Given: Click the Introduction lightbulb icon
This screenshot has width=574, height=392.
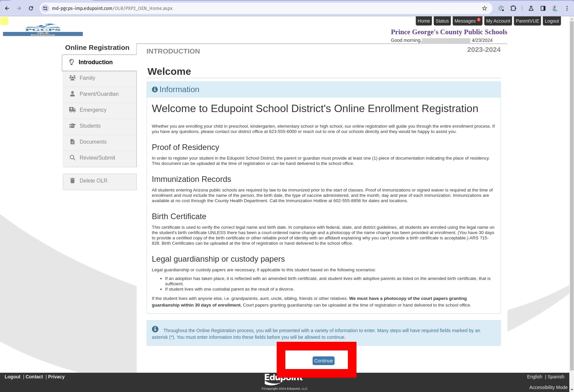Looking at the screenshot, I should click(x=72, y=62).
